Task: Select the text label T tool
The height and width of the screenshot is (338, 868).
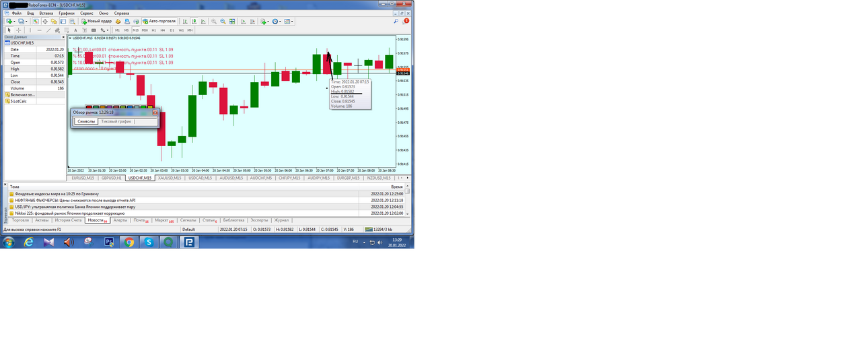Action: point(84,30)
